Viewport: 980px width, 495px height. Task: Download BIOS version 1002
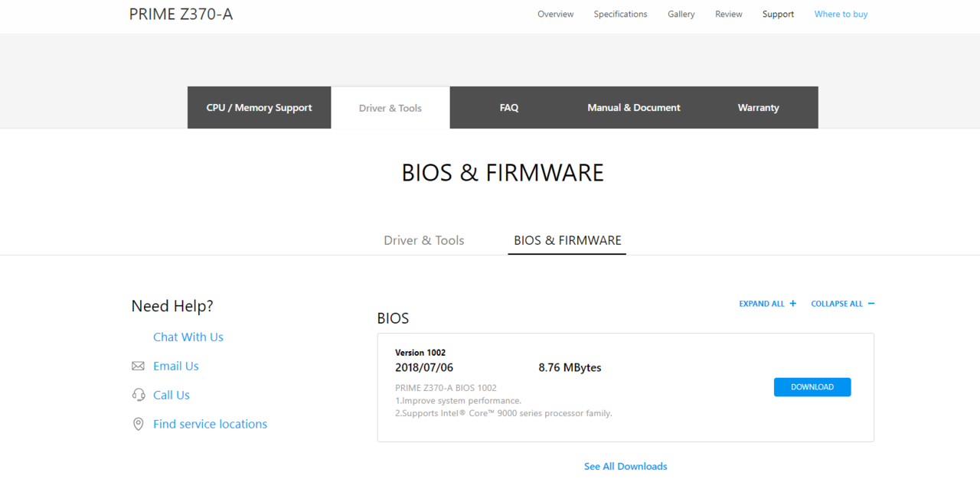click(x=812, y=387)
